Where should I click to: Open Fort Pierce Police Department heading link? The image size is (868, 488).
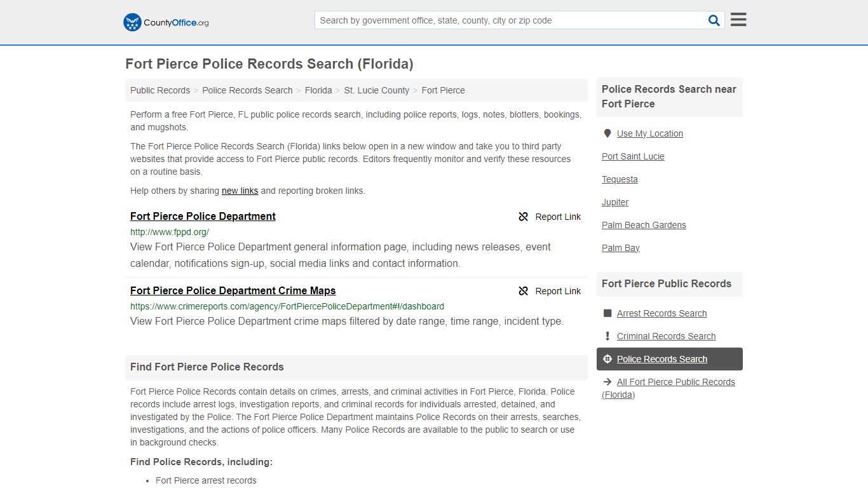coord(203,216)
